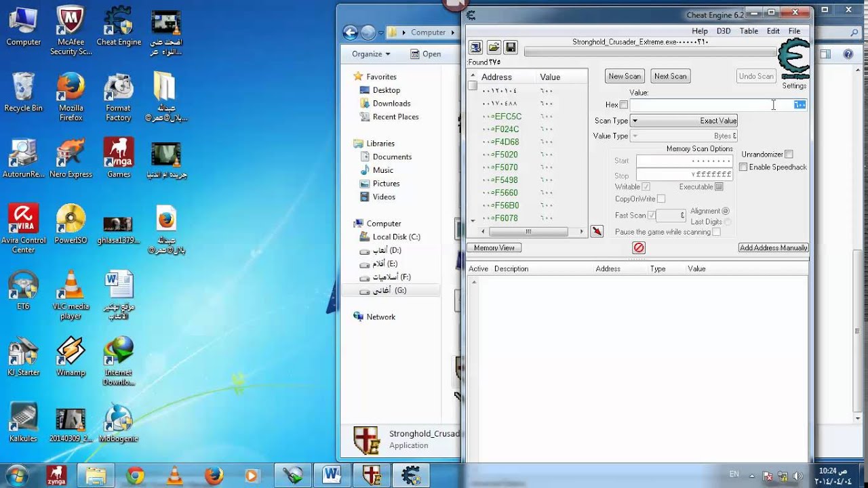This screenshot has height=488, width=868.
Task: Open Zynga Games desktop icon
Action: tap(119, 159)
